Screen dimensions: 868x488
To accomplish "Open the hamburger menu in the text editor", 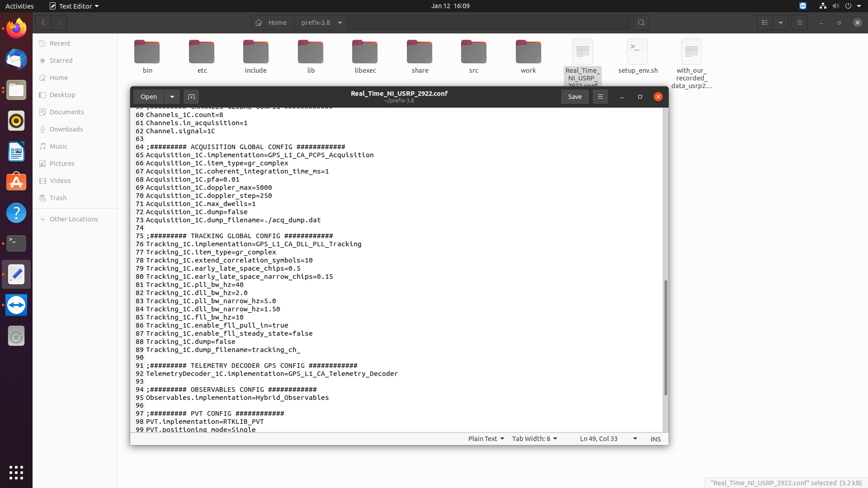I will click(600, 97).
